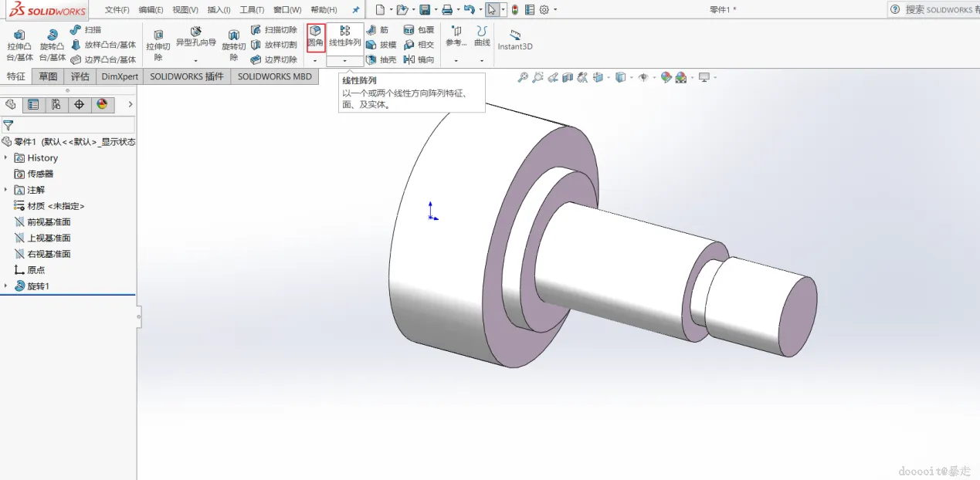
Task: Click the save icon in the top toolbar
Action: 424,10
